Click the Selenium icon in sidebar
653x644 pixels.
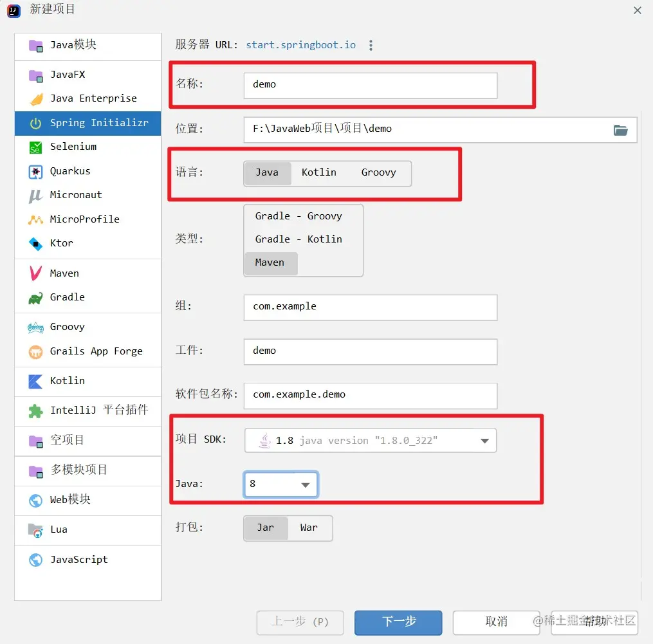pos(36,147)
